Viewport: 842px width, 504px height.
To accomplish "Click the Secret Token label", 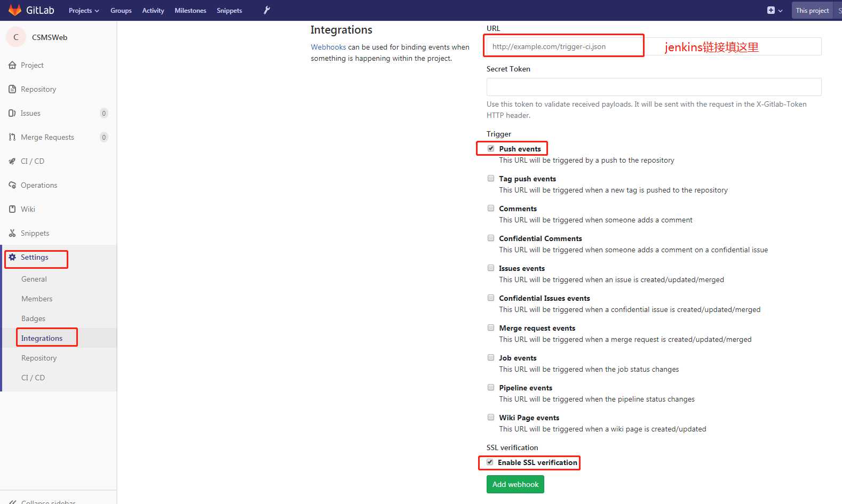I will (x=509, y=69).
